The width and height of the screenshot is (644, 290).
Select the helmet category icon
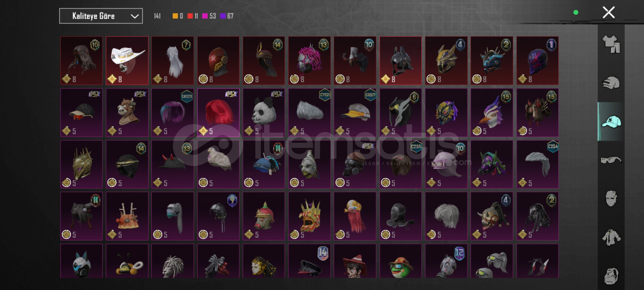611,82
